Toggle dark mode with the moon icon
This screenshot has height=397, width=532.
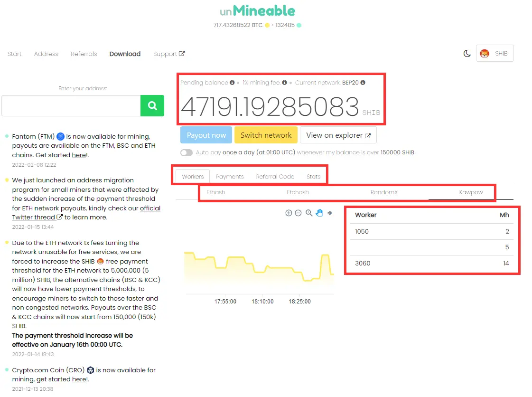[467, 53]
